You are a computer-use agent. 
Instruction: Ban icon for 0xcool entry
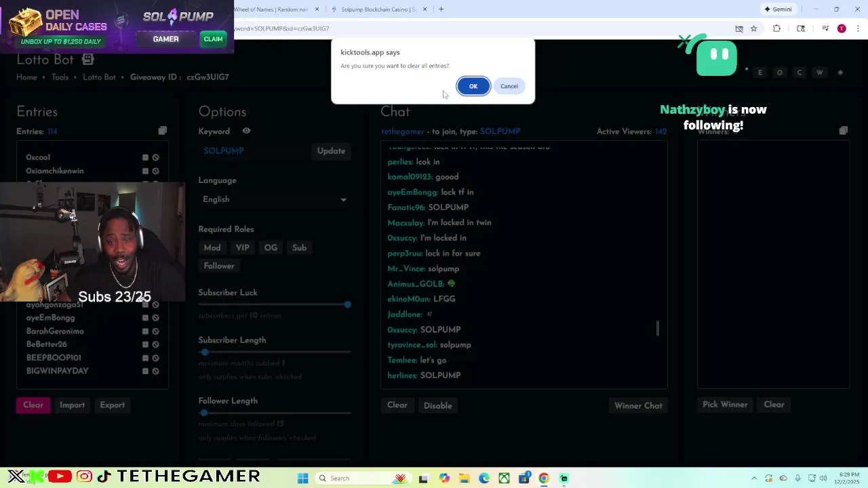(155, 157)
